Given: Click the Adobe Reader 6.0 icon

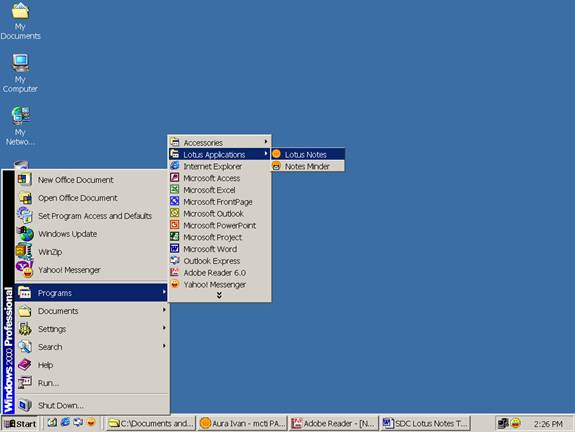Looking at the screenshot, I should point(175,272).
